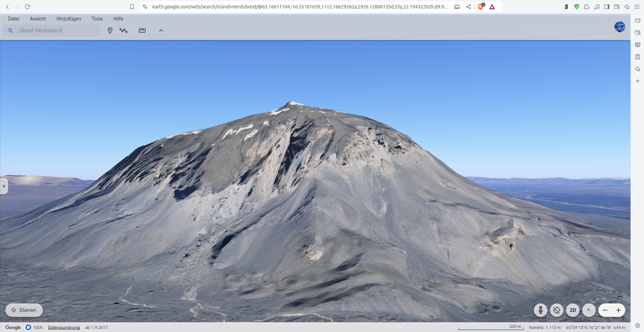Activate Street View pegman
This screenshot has height=332, width=644.
click(540, 310)
